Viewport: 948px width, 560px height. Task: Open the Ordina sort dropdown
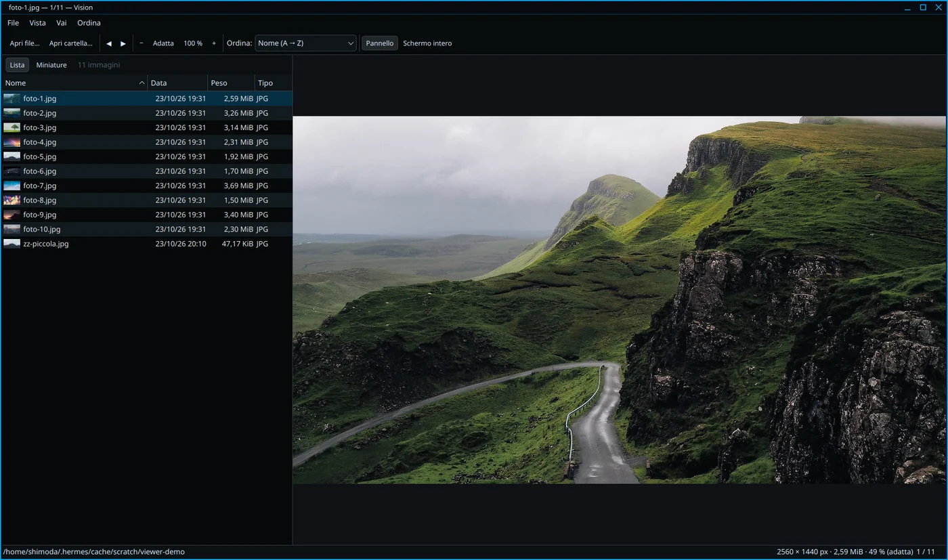[x=306, y=43]
